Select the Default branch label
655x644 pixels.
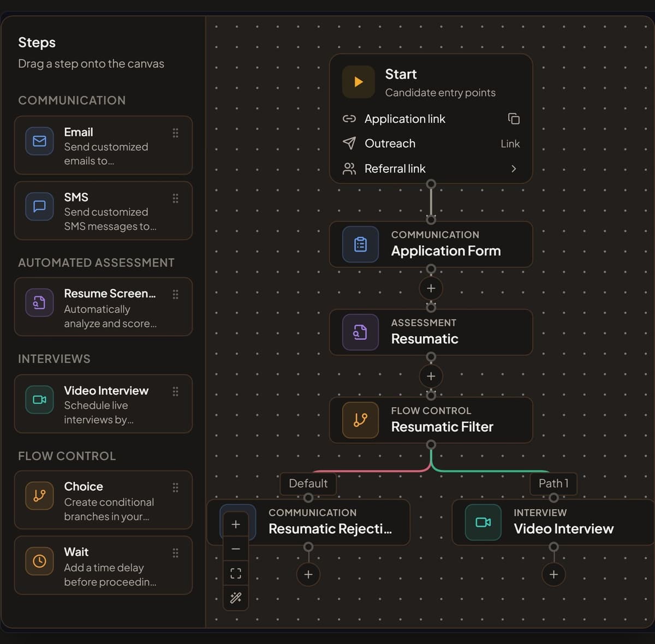click(x=308, y=484)
